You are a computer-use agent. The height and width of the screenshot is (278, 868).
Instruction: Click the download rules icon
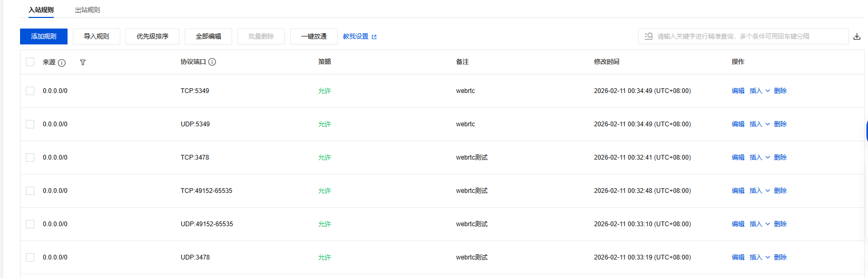click(857, 36)
